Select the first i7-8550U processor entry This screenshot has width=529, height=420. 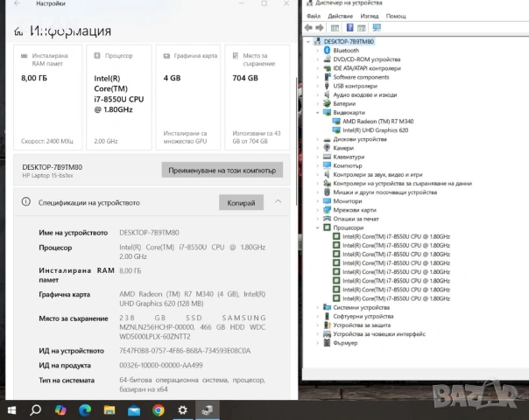coord(396,236)
